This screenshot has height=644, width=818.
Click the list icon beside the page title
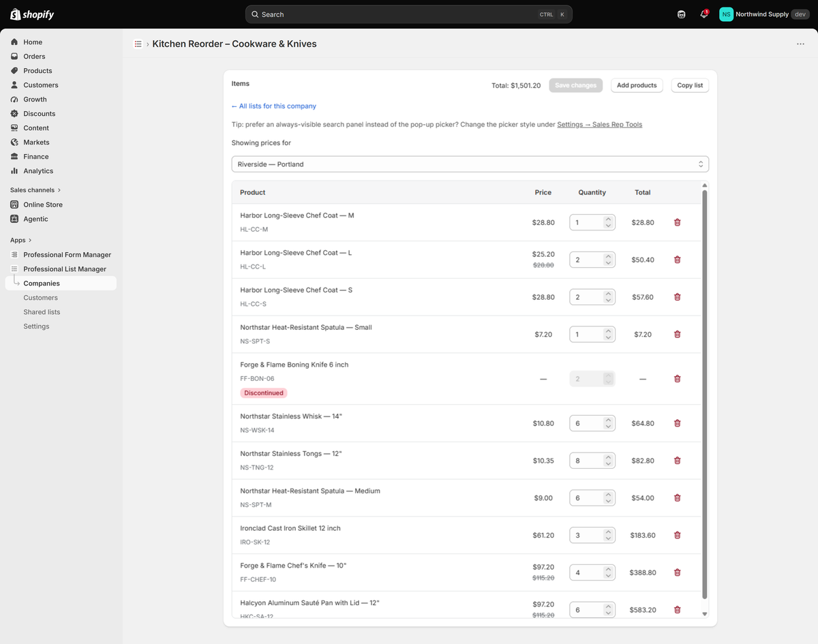[138, 44]
